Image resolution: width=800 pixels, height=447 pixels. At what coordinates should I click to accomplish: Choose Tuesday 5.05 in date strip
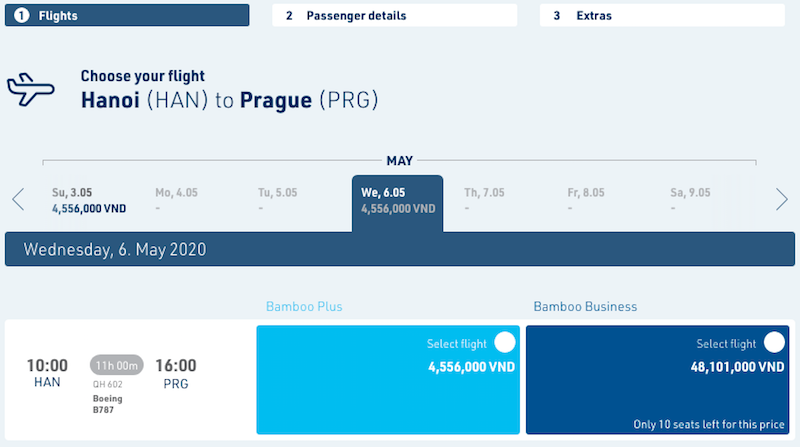(278, 200)
